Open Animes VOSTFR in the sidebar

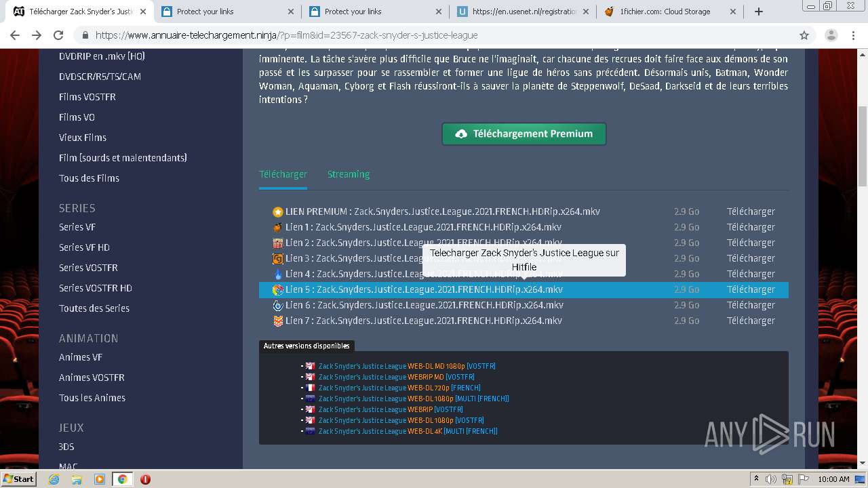coord(92,378)
